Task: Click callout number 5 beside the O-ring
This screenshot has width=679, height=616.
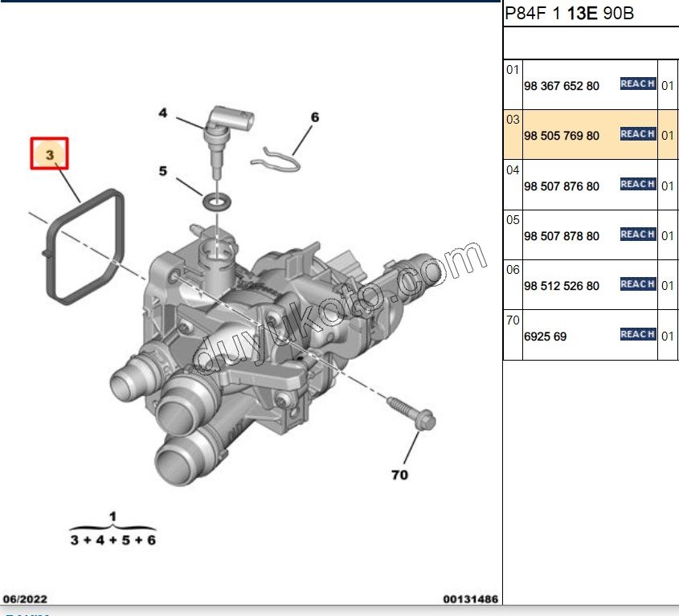Action: tap(163, 171)
